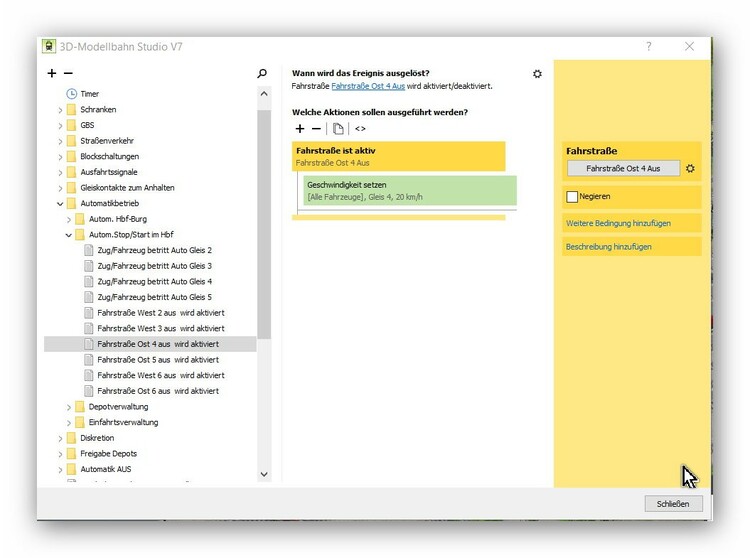Click the page icon of Fahrstraße West 2 aus
Image resolution: width=750 pixels, height=558 pixels.
tap(88, 313)
